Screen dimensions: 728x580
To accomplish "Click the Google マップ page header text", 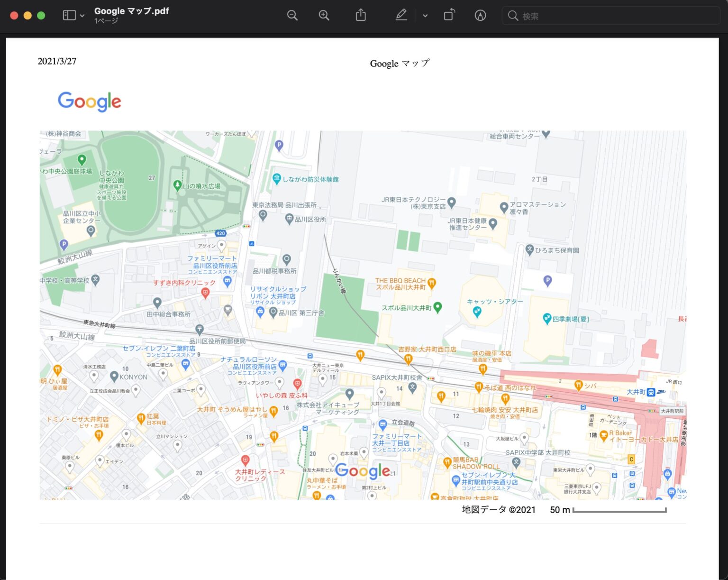I will (x=400, y=64).
